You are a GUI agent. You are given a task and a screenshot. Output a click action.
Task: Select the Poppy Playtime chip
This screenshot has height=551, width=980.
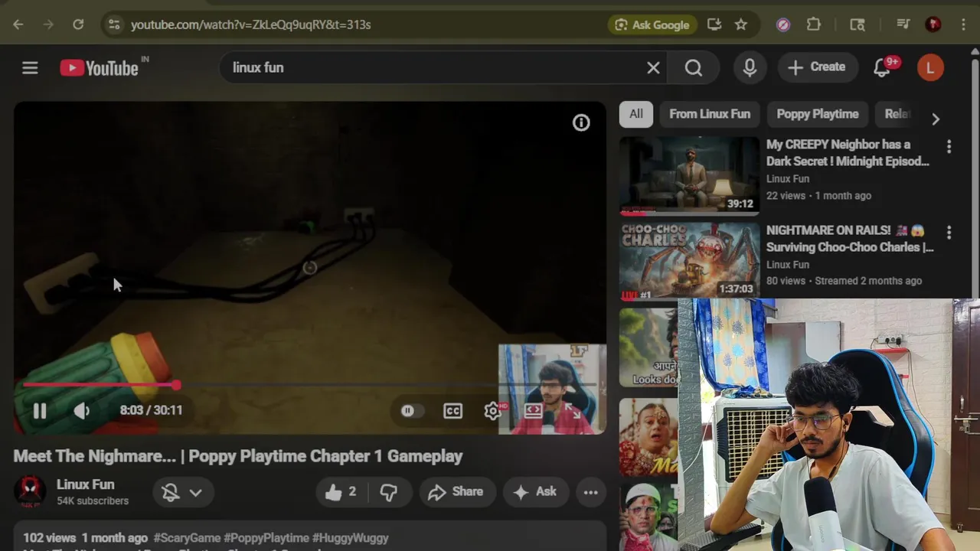point(818,114)
